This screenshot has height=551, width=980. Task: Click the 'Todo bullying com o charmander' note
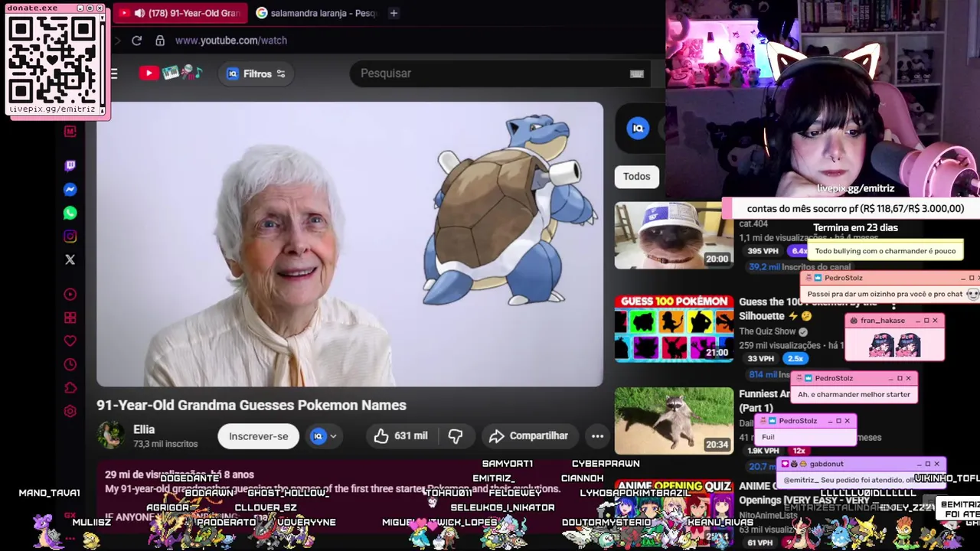[x=885, y=251]
